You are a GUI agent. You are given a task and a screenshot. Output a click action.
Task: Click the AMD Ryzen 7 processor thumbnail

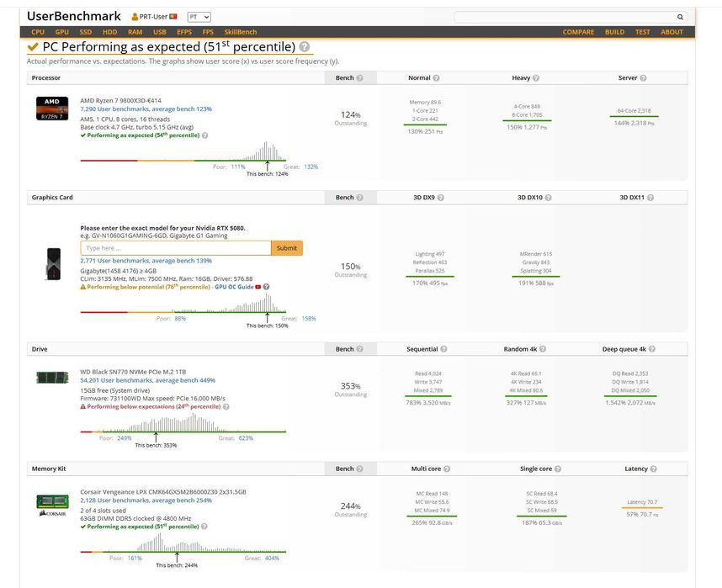(x=52, y=109)
